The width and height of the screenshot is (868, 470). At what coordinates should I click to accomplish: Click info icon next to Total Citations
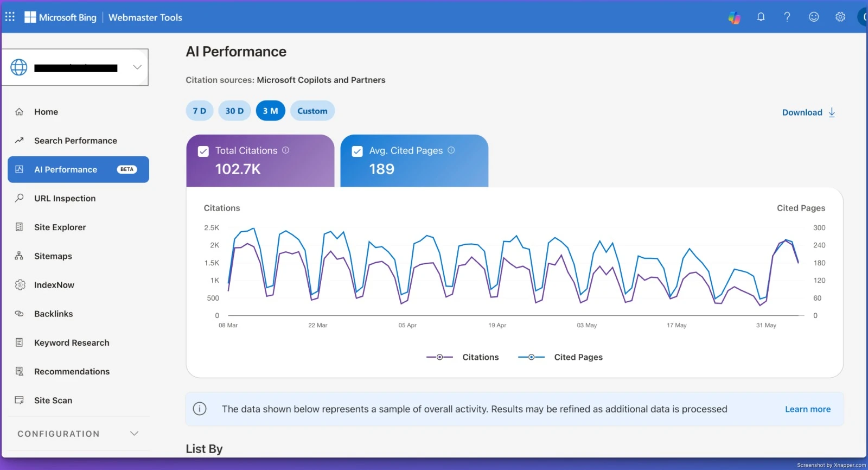pyautogui.click(x=285, y=150)
